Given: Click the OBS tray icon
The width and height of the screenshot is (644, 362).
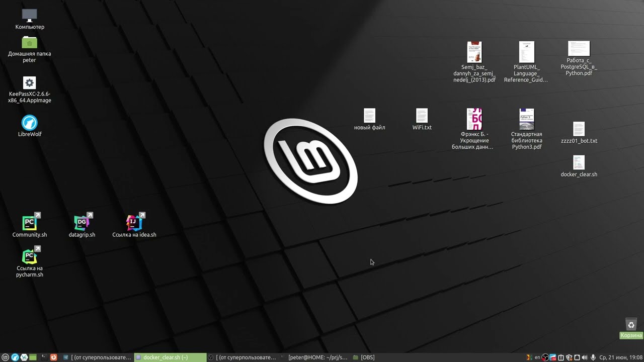Looking at the screenshot, I should pyautogui.click(x=545, y=357).
